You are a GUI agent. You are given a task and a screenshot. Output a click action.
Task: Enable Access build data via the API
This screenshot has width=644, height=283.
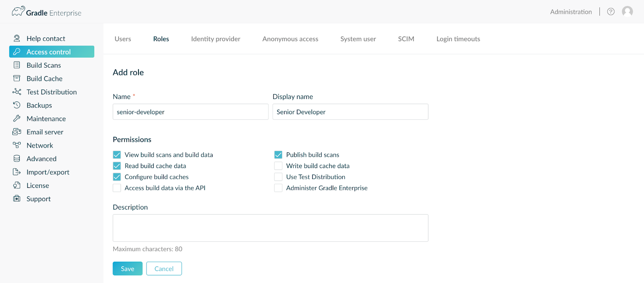click(117, 188)
